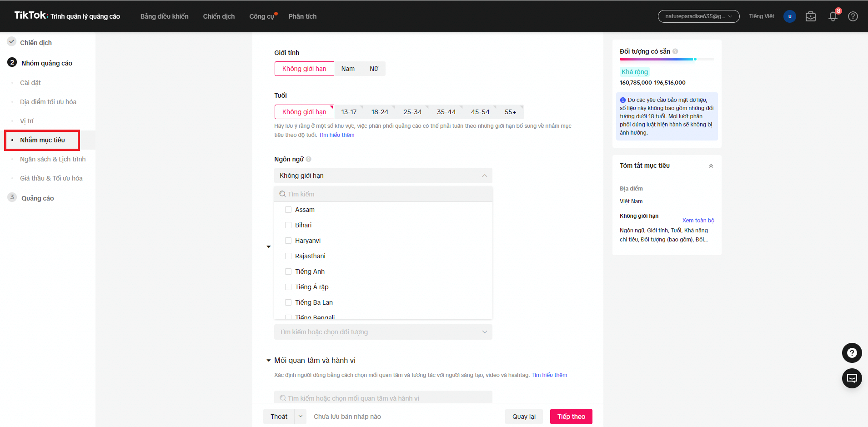Jump to Vị trí section
This screenshot has width=868, height=427.
tap(27, 121)
